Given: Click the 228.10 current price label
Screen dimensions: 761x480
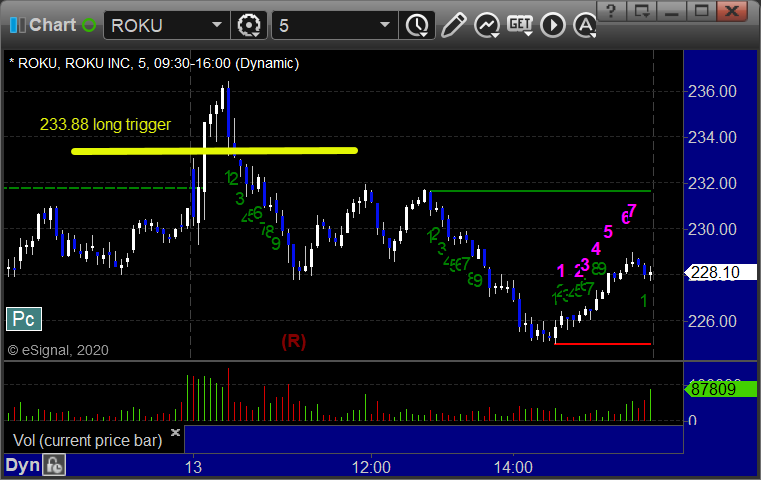Looking at the screenshot, I should (720, 272).
